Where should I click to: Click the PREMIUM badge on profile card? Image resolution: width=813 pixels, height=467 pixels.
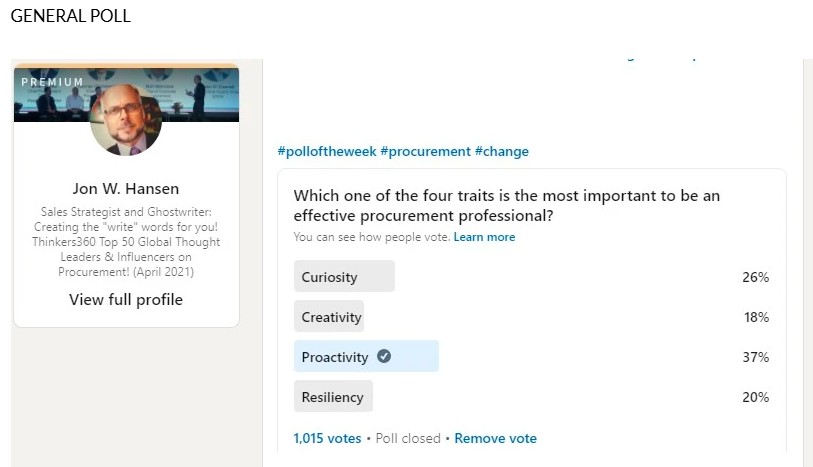tap(52, 82)
